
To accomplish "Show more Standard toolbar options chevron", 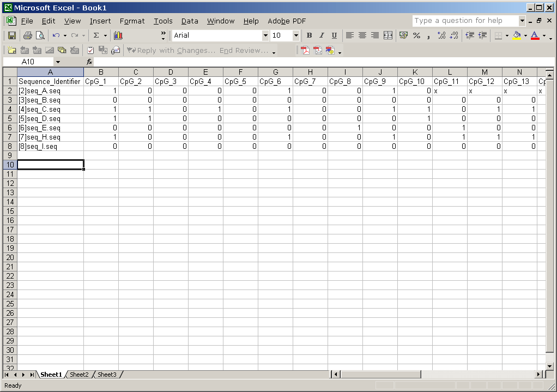I will [x=163, y=35].
